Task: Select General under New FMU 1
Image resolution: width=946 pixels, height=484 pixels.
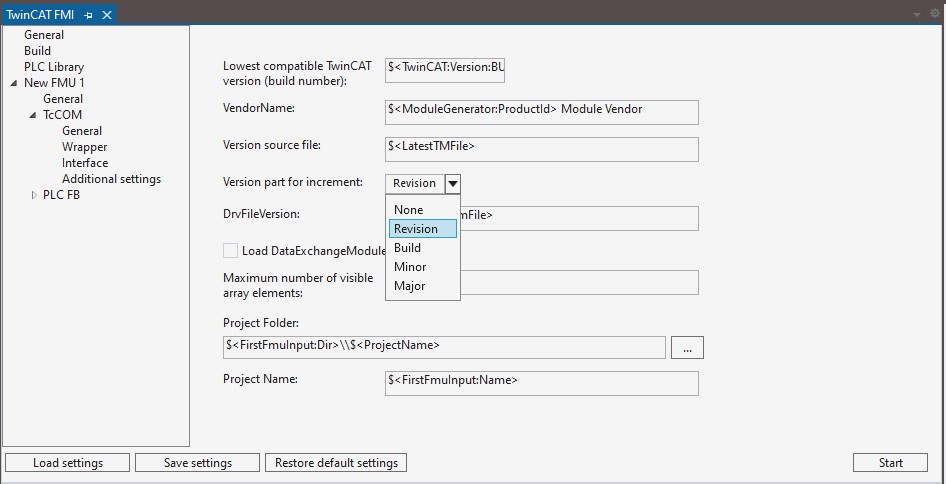Action: [63, 99]
